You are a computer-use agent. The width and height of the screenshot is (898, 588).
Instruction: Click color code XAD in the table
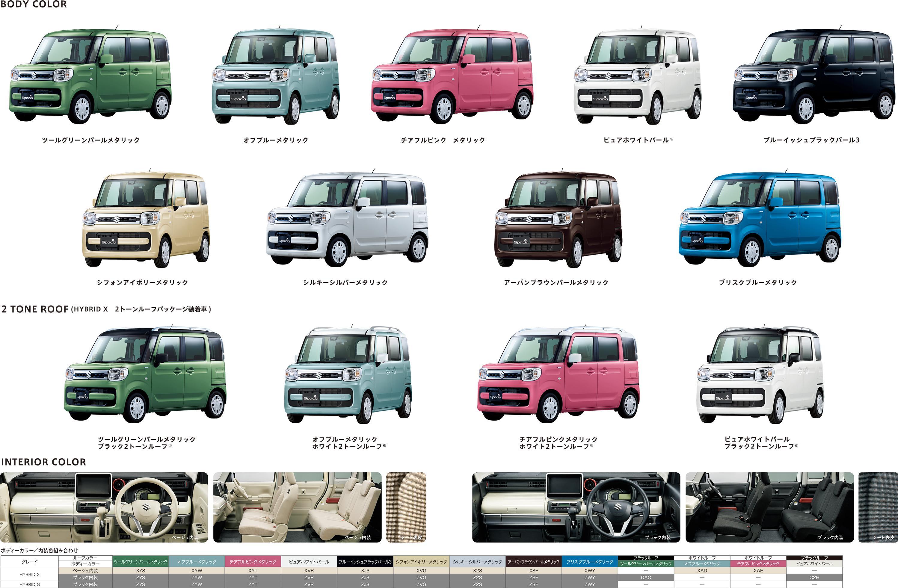pyautogui.click(x=702, y=571)
